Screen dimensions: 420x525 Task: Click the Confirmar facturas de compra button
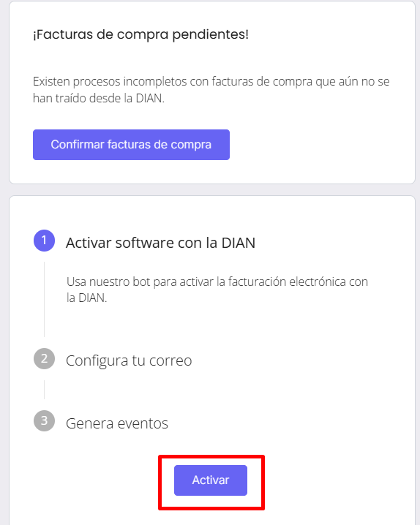(131, 145)
